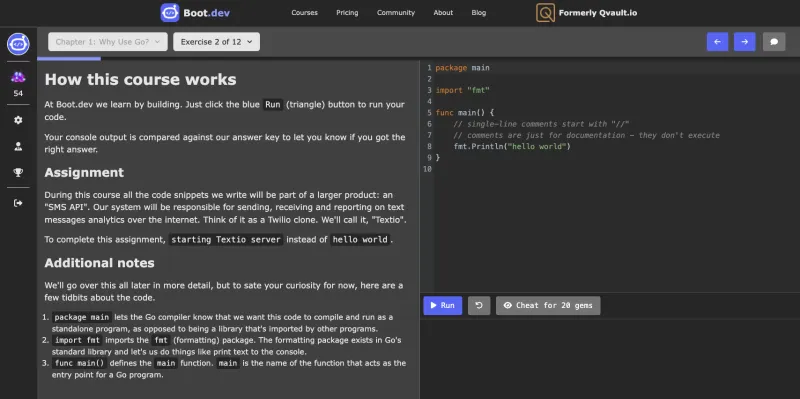The width and height of the screenshot is (800, 399).
Task: Open settings via the gear icon
Action: click(18, 120)
